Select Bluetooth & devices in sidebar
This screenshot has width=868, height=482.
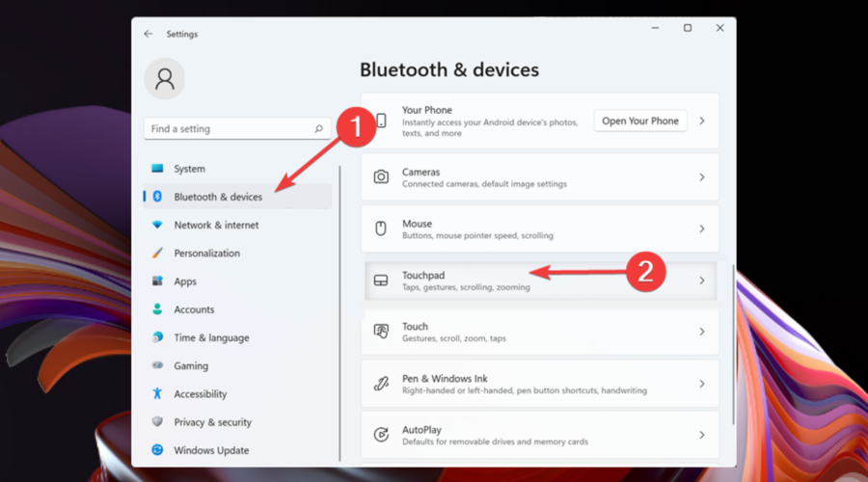pyautogui.click(x=237, y=197)
